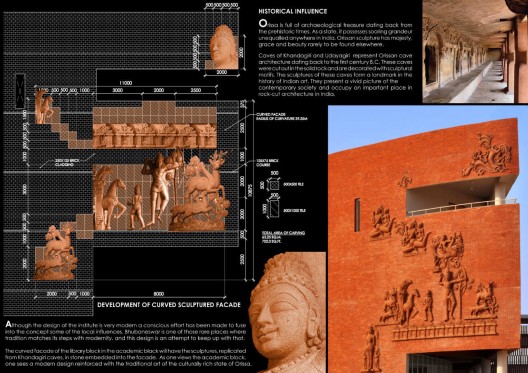Select the paragraph starting 'Caves of Khandagiri and Udayagiri'
Screen dimensions: 528x373
[335, 75]
